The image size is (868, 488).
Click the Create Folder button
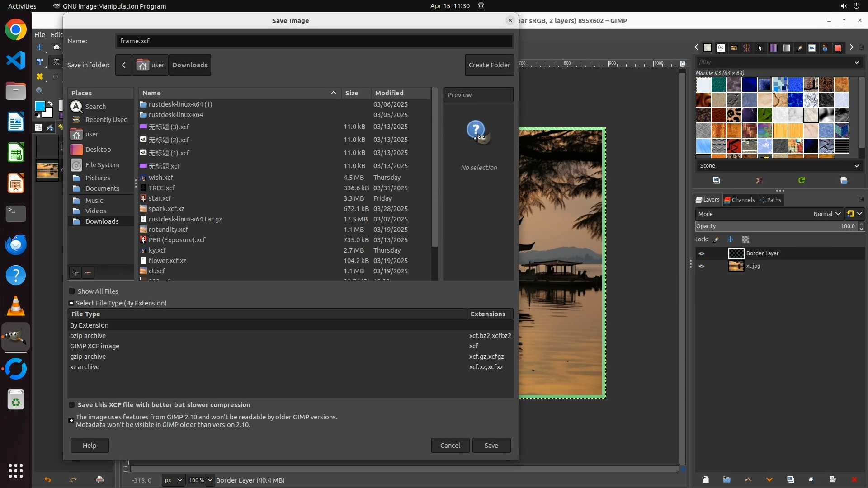[489, 65]
